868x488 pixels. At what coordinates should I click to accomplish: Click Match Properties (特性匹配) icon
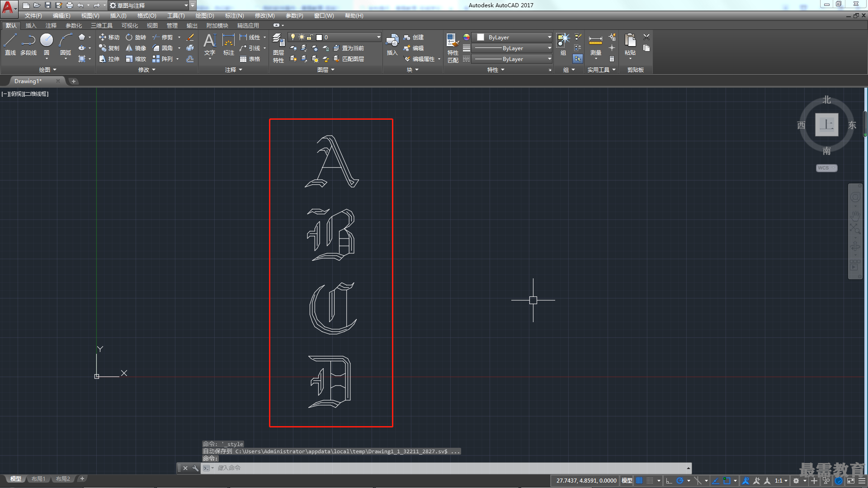[x=453, y=48]
